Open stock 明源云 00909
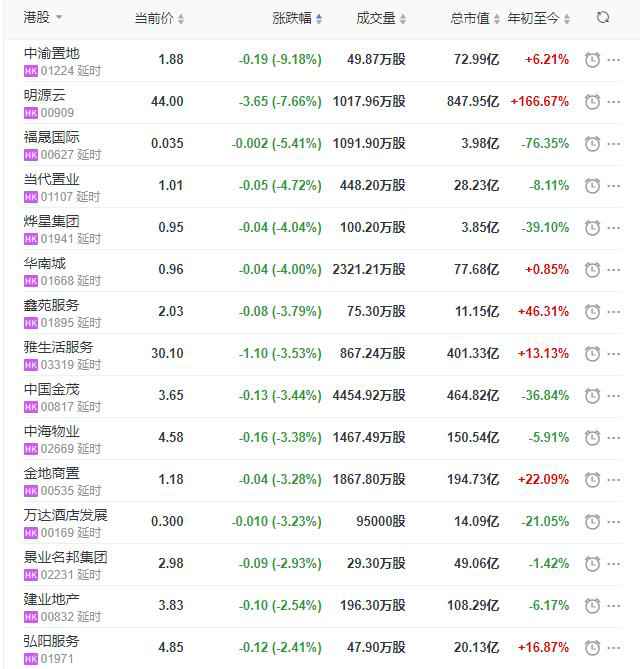 pos(49,104)
